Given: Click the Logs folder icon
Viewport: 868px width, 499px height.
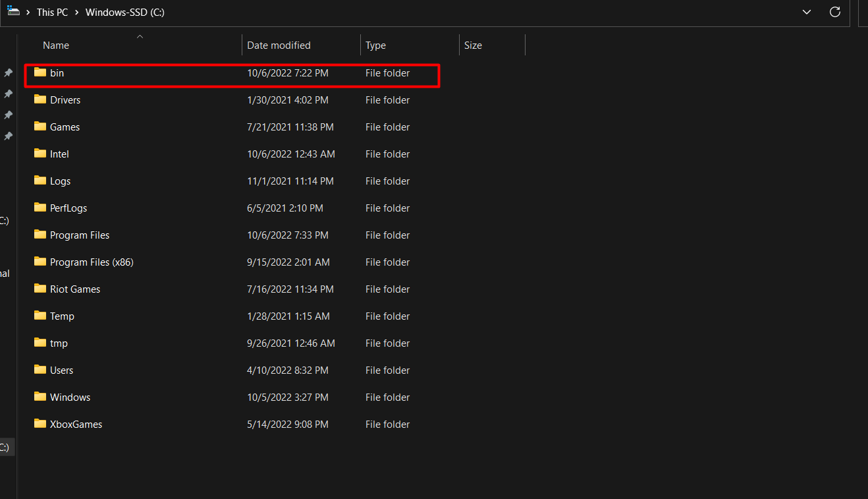Looking at the screenshot, I should 40,181.
